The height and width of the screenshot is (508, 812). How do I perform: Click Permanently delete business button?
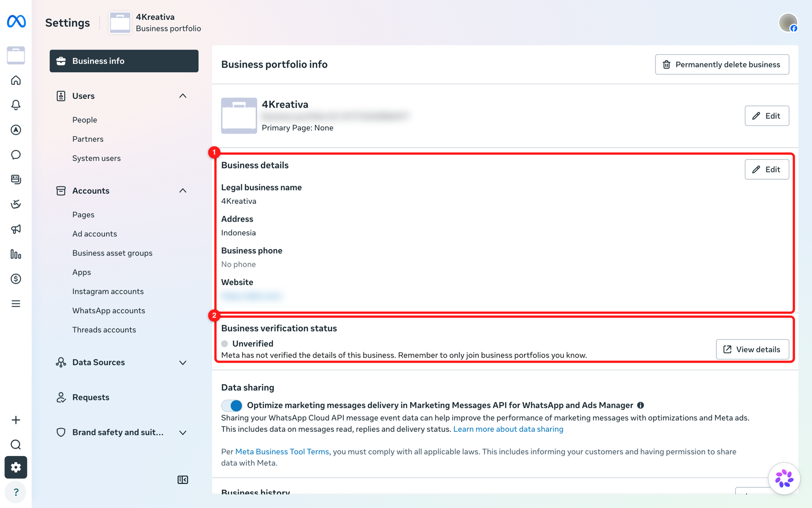coord(722,65)
